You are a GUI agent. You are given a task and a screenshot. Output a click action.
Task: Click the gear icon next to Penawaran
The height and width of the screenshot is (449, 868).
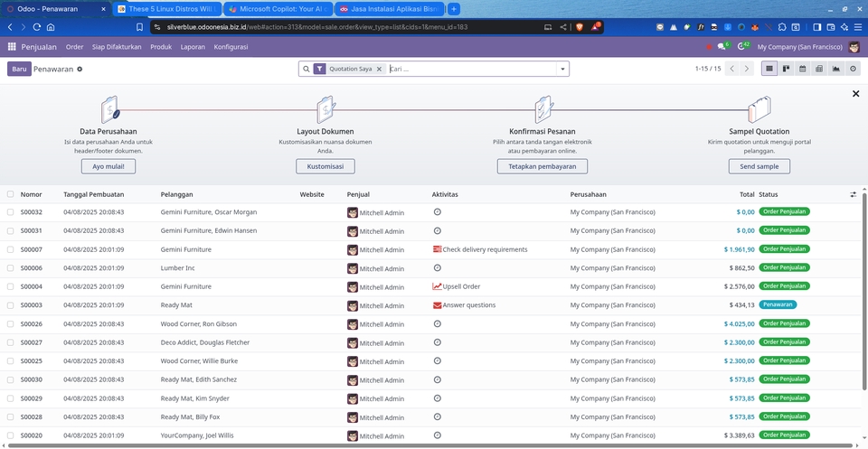coord(80,69)
